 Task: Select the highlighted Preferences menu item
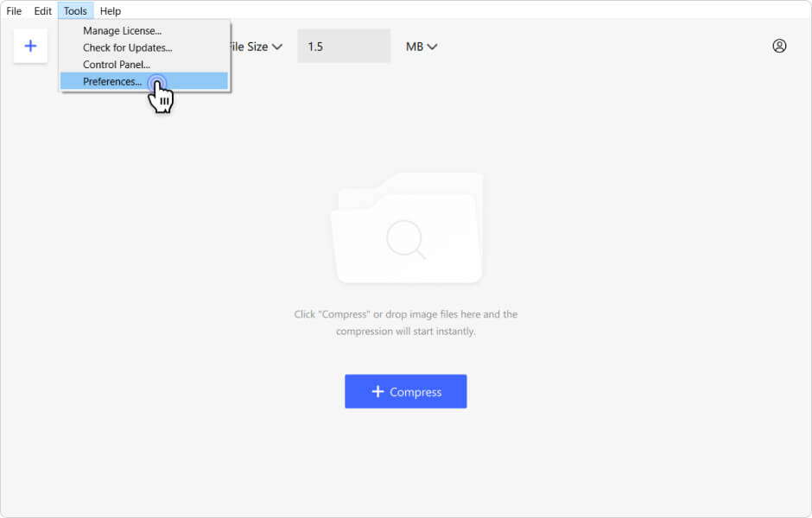[112, 81]
